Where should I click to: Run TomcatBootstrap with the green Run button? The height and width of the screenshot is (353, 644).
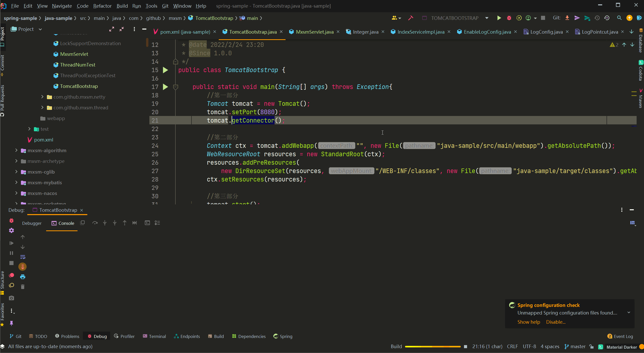pyautogui.click(x=499, y=18)
